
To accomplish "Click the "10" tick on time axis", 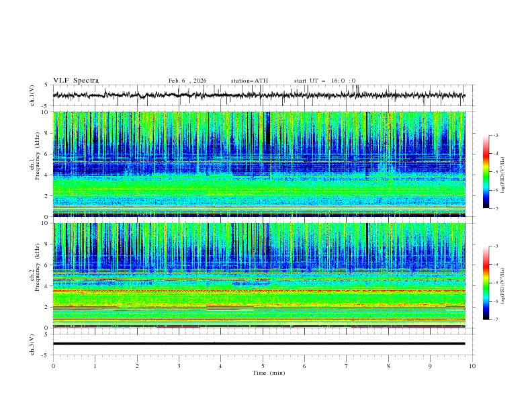I will pyautogui.click(x=472, y=366).
